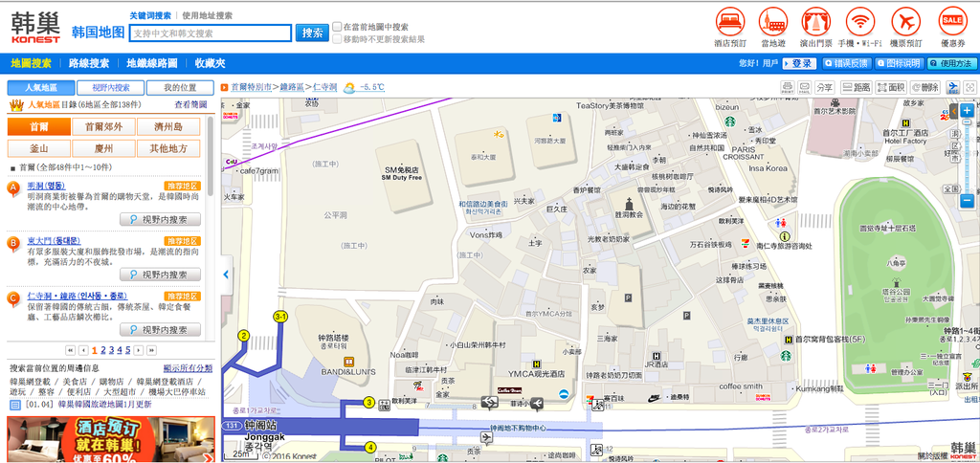
Task: Click the BANDI&LUNI'S bookstore icon
Action: (348, 362)
